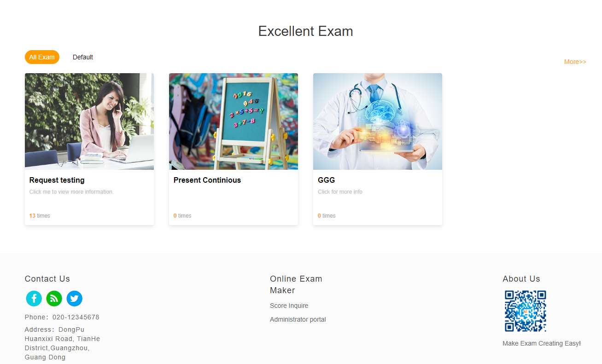The height and width of the screenshot is (364, 602).
Task: Click the 13 times count label
Action: point(40,216)
